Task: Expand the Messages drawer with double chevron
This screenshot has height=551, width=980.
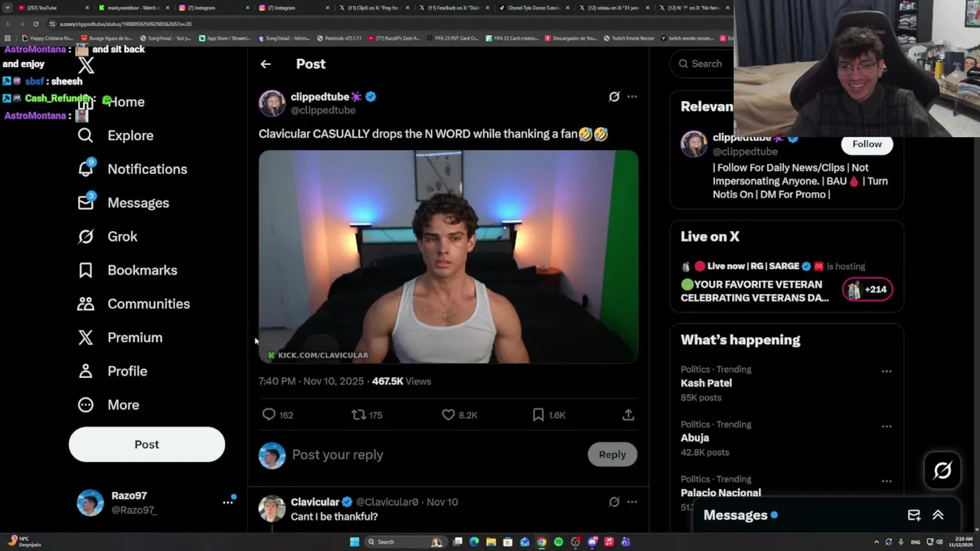Action: (938, 515)
